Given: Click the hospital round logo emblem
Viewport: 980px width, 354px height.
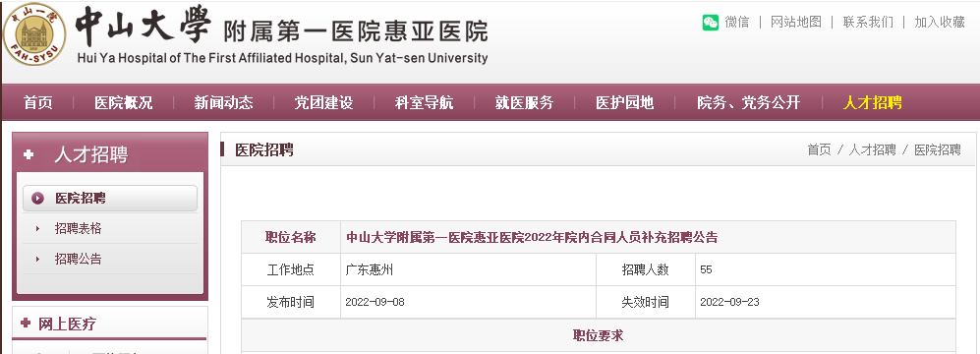Looking at the screenshot, I should point(34,34).
